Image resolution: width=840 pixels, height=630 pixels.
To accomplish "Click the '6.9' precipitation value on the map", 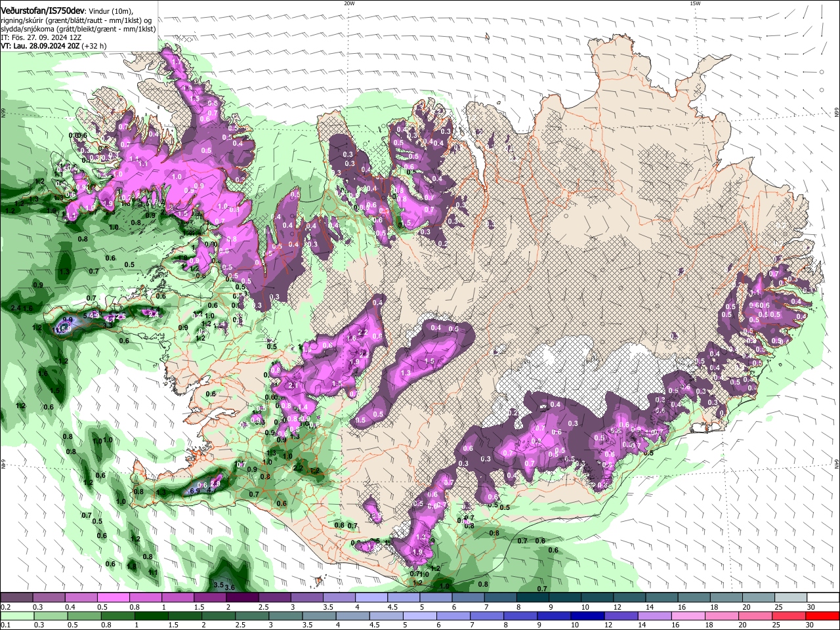I will tap(194, 491).
